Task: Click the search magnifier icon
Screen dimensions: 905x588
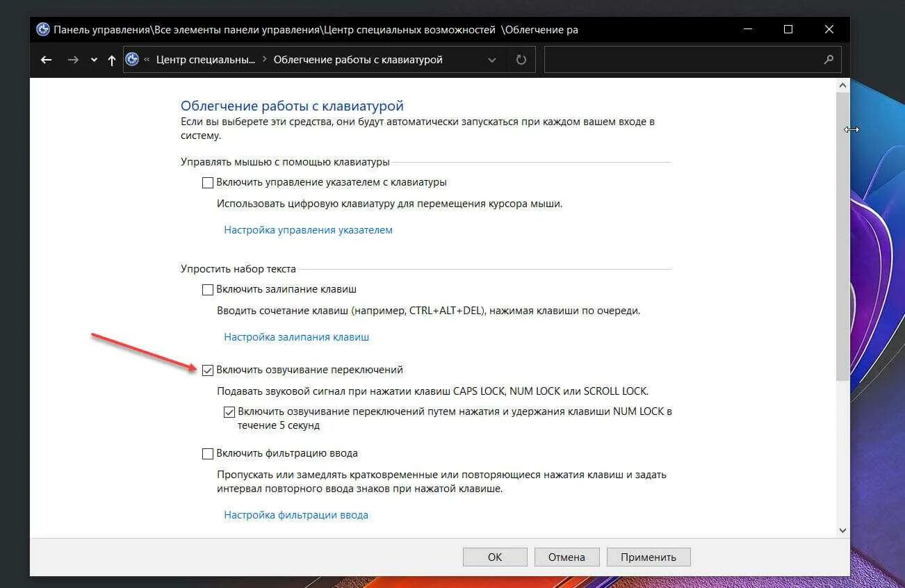Action: [829, 60]
